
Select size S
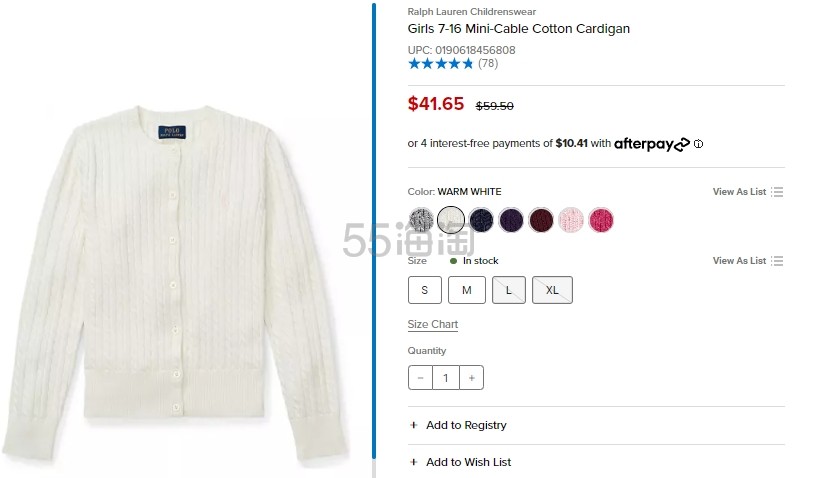point(425,290)
